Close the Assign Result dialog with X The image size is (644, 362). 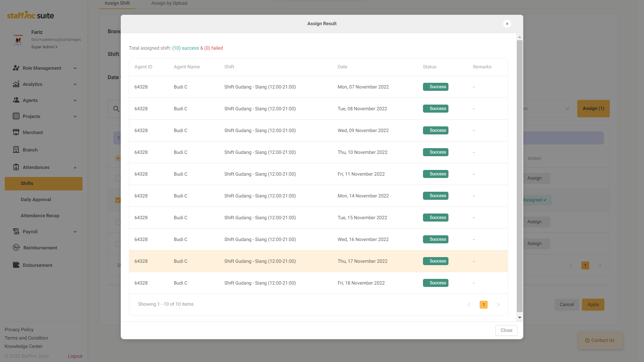[507, 24]
